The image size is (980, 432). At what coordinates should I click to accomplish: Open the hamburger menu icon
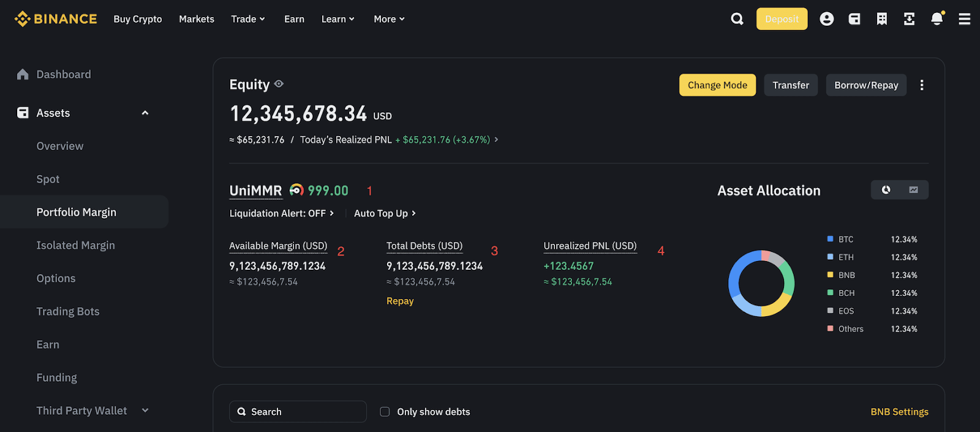(964, 19)
